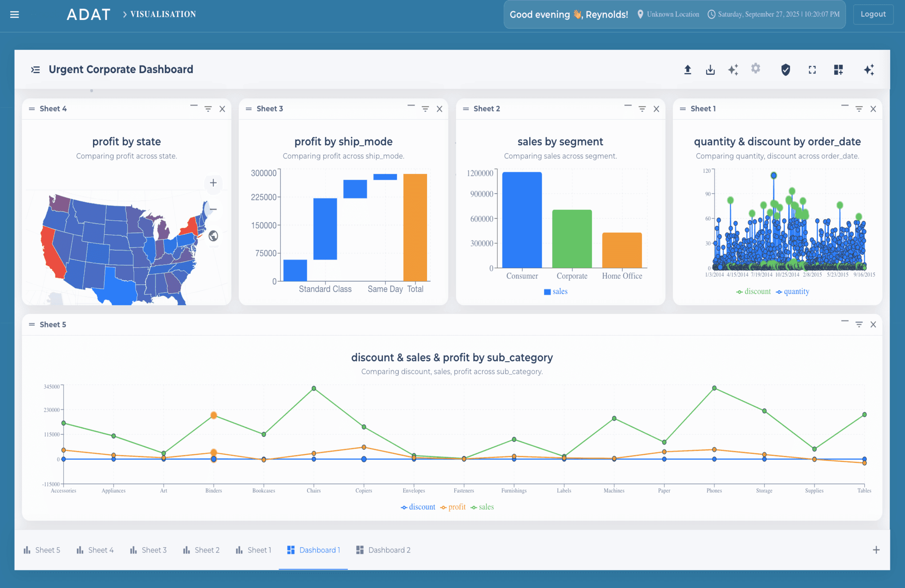The image size is (905, 588).
Task: Click the add widget grid icon
Action: pyautogui.click(x=838, y=70)
